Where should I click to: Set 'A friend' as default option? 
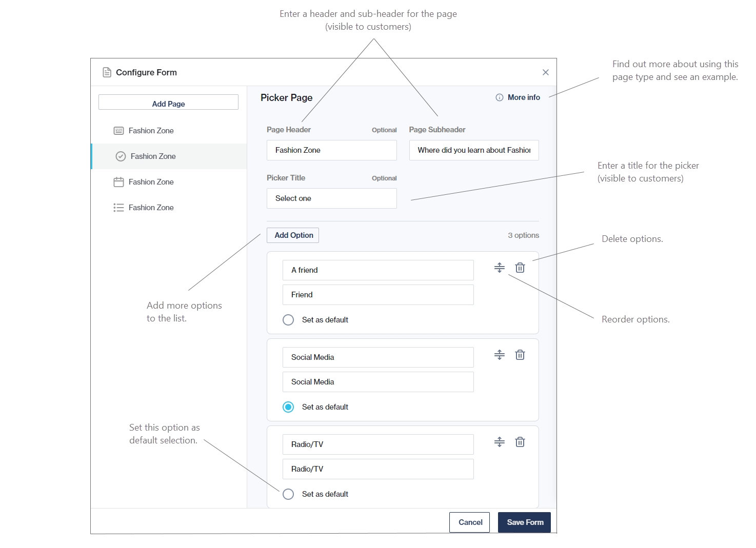click(288, 320)
